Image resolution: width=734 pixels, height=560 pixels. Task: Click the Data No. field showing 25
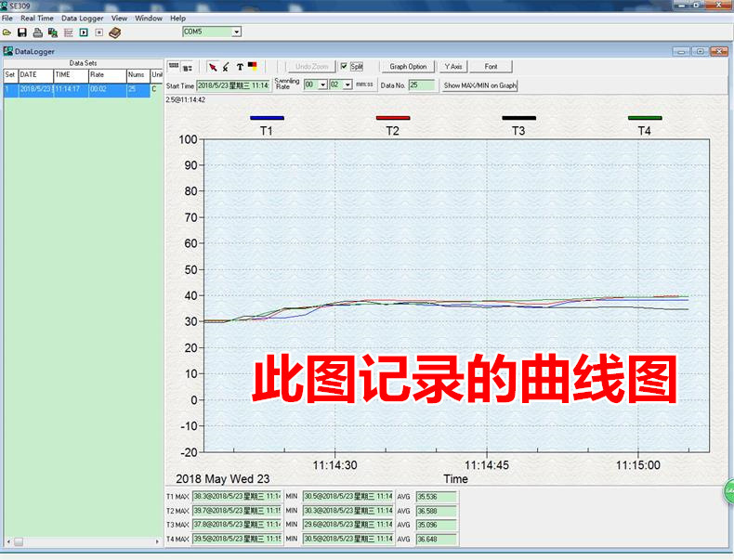coord(422,85)
